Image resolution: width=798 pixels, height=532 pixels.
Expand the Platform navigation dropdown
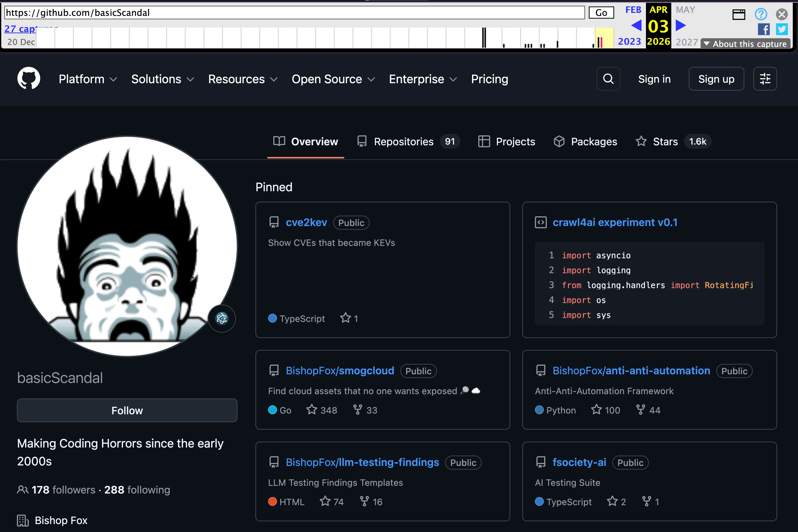tap(87, 79)
